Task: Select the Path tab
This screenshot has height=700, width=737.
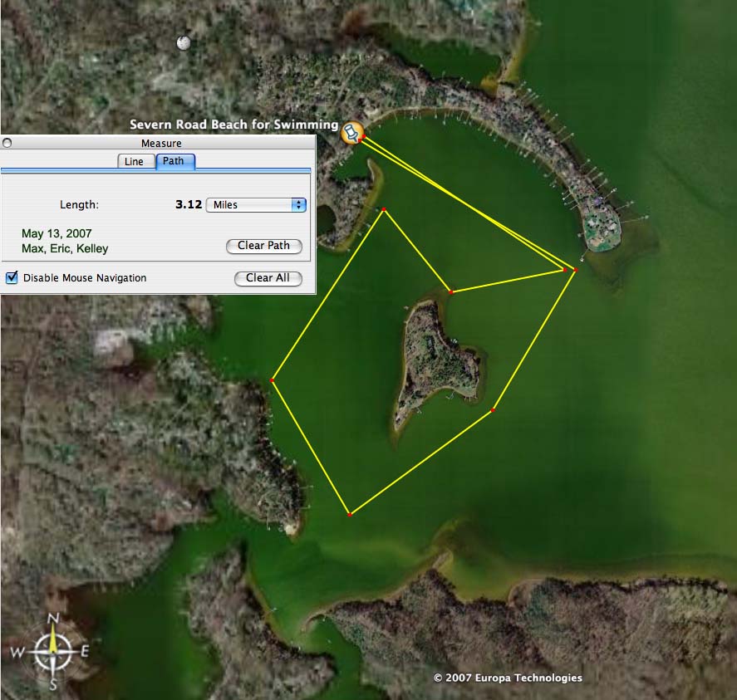Action: 175,161
